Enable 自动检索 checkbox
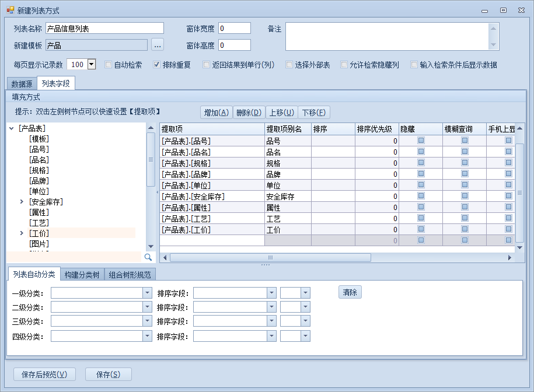Viewport: 534px width, 392px height. pyautogui.click(x=109, y=65)
